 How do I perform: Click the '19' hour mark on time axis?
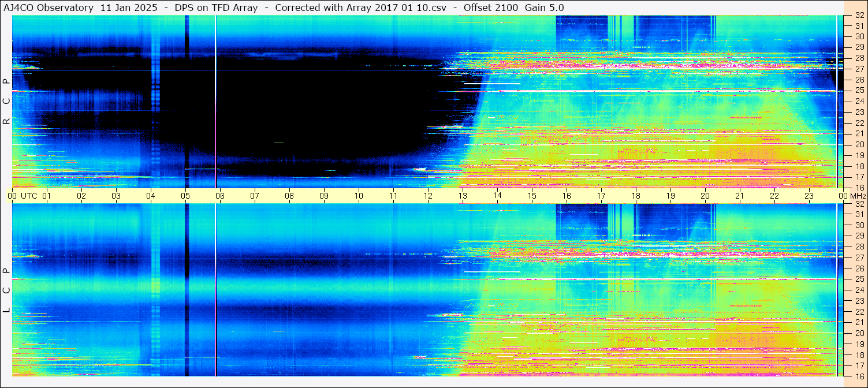670,196
